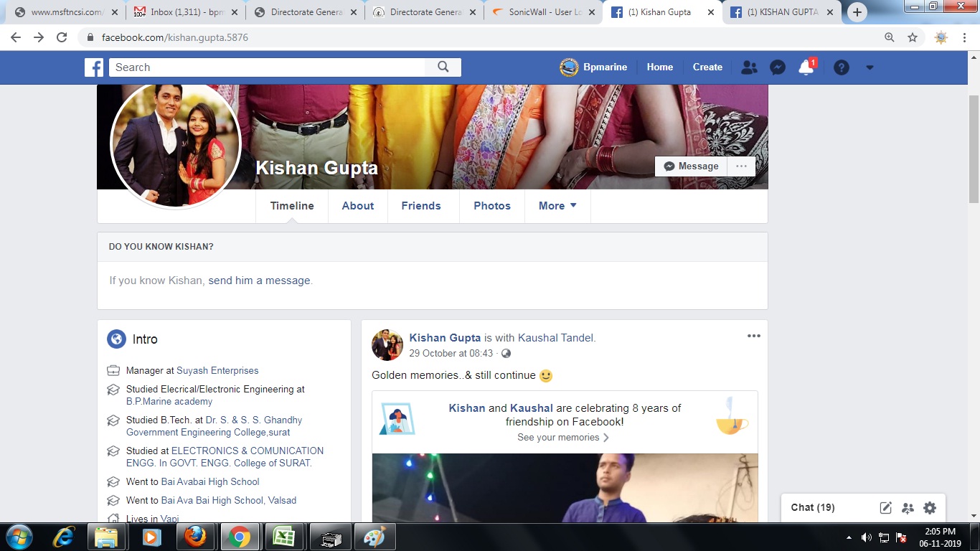
Task: Click the Friend Requests icon
Action: coord(749,67)
